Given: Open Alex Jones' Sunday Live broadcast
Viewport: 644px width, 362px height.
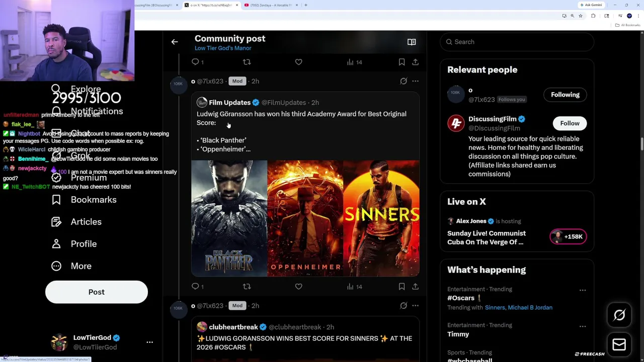Looking at the screenshot, I should point(487,238).
